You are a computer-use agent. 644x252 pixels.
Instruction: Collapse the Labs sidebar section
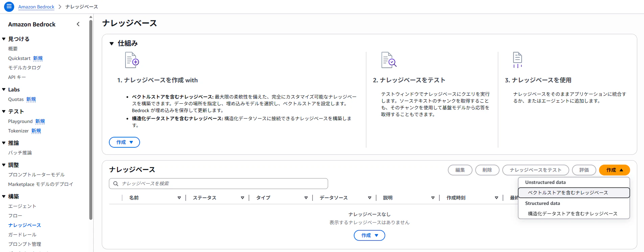click(x=4, y=89)
